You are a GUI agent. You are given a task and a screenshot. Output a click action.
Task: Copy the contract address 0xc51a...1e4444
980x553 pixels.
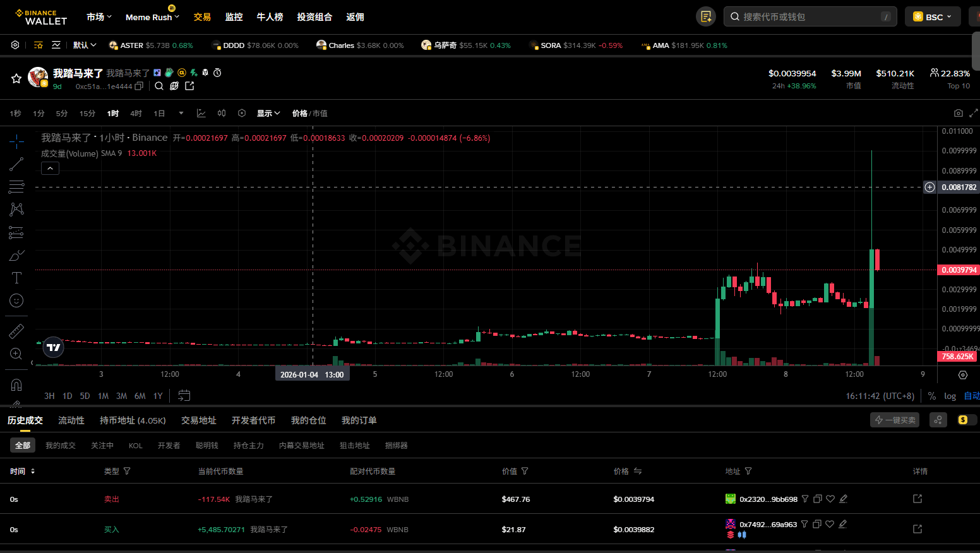click(140, 86)
